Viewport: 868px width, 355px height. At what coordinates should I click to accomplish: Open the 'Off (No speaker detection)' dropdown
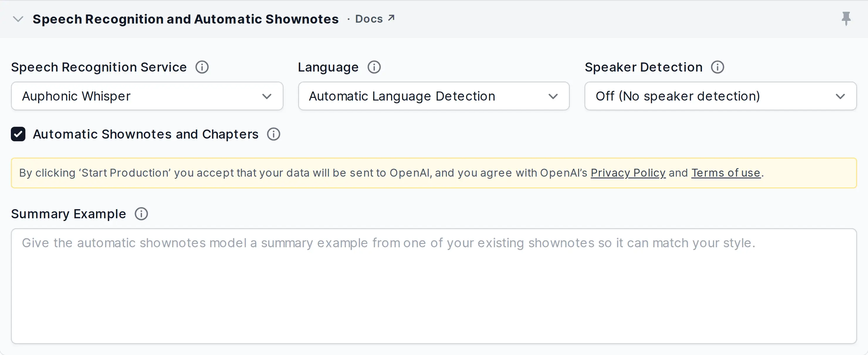[720, 96]
